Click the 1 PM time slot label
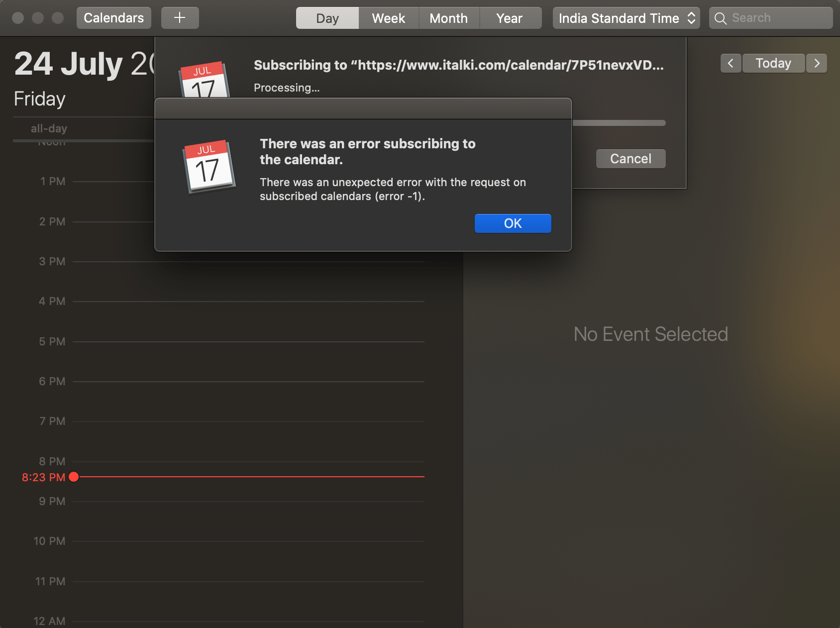 [53, 181]
